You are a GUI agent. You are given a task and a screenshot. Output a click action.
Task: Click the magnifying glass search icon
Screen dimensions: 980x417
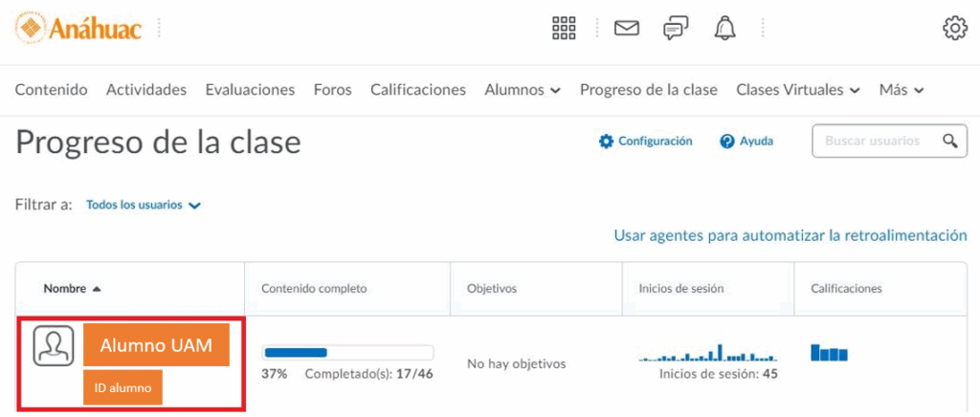(x=950, y=141)
